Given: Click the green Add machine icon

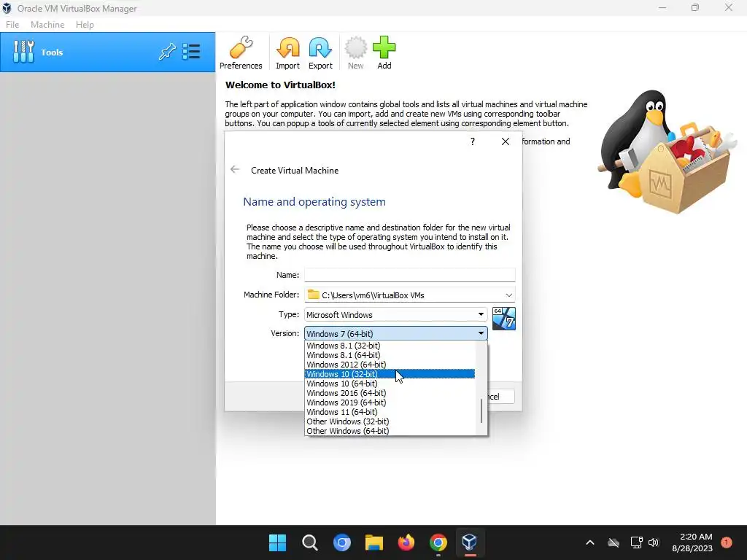Looking at the screenshot, I should (384, 52).
